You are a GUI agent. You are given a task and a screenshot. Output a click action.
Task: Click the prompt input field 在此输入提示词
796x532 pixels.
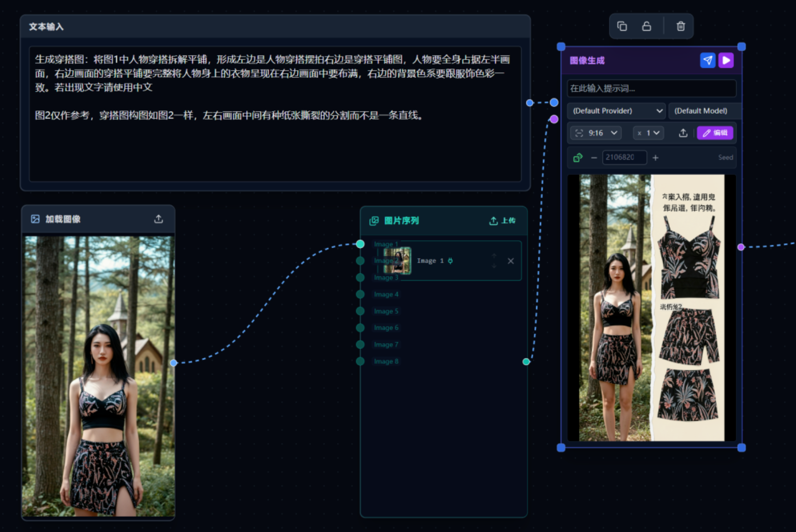[651, 88]
